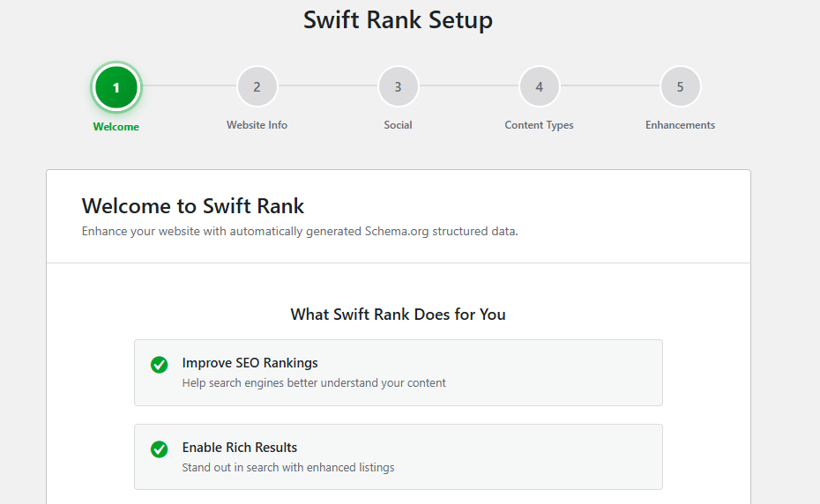Select the step 3 circle

coord(398,86)
